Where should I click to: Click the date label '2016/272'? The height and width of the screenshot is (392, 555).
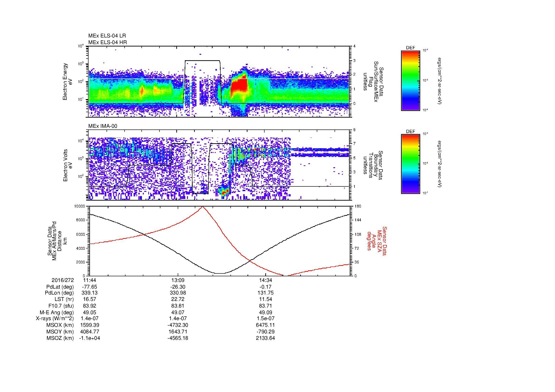point(63,280)
